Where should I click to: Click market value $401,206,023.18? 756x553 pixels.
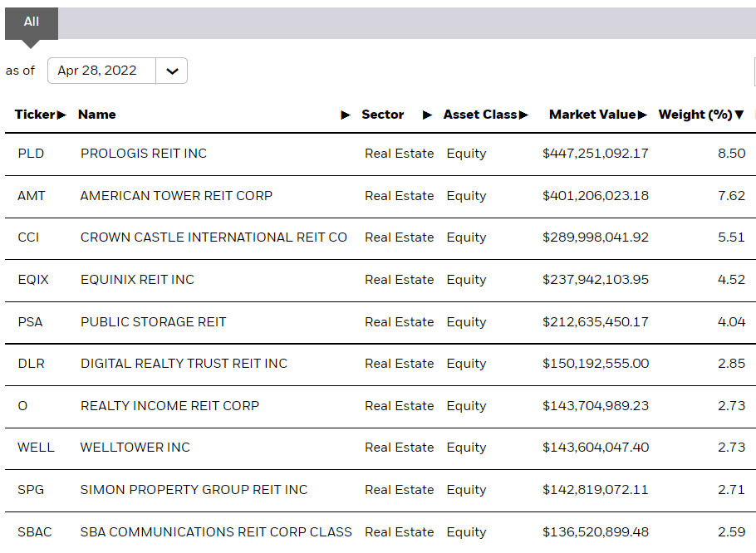tap(596, 196)
